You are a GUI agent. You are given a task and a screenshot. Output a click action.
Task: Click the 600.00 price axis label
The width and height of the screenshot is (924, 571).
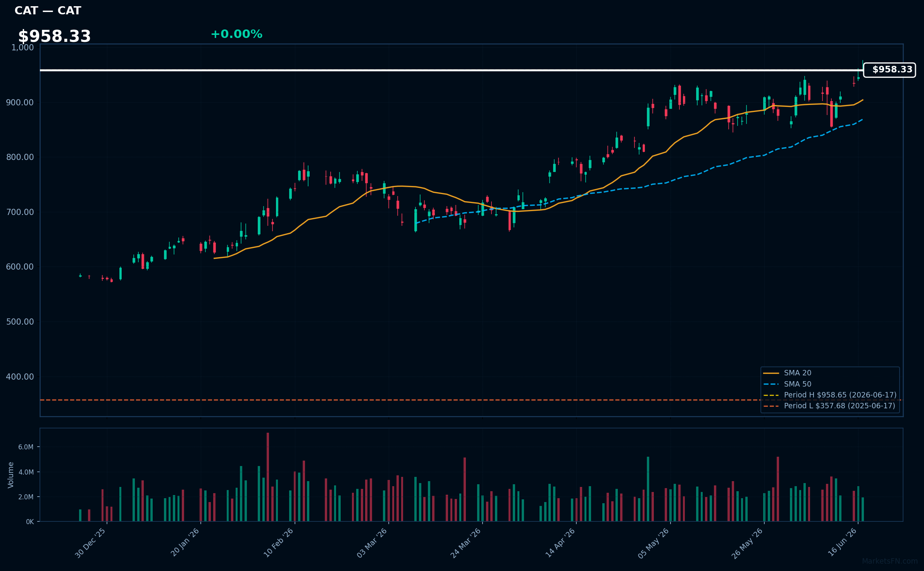pyautogui.click(x=20, y=267)
